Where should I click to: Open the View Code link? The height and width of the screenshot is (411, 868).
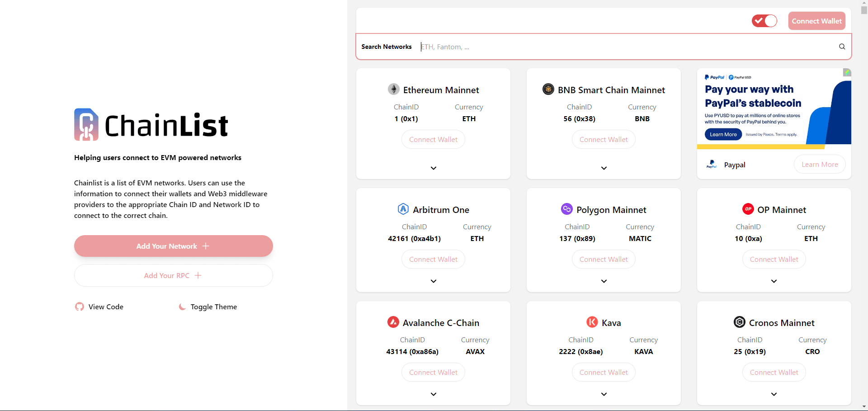99,307
